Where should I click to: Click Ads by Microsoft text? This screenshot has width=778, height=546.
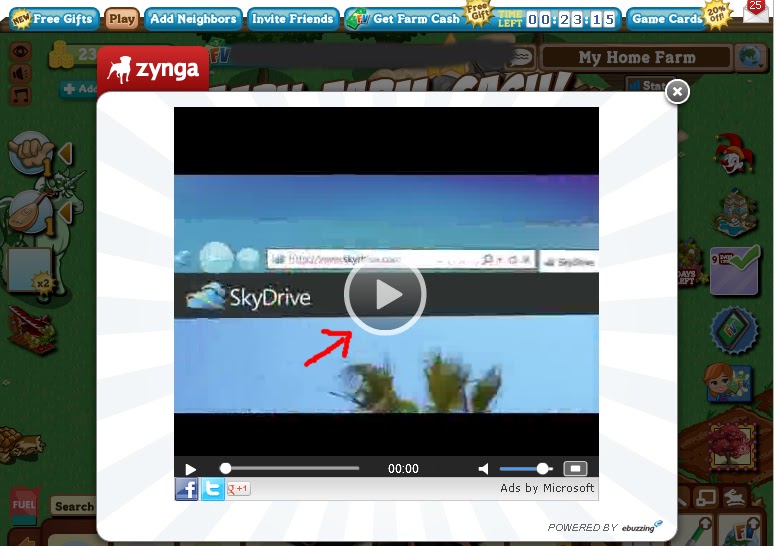547,488
